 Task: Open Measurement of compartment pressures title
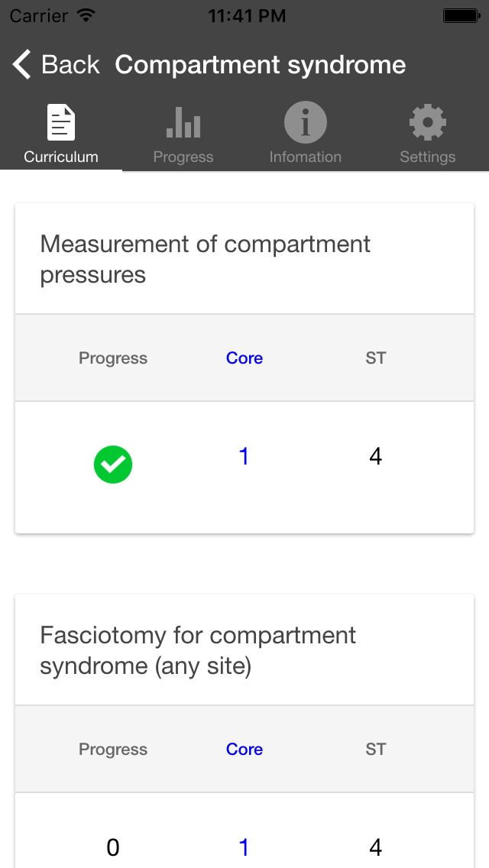pyautogui.click(x=205, y=259)
